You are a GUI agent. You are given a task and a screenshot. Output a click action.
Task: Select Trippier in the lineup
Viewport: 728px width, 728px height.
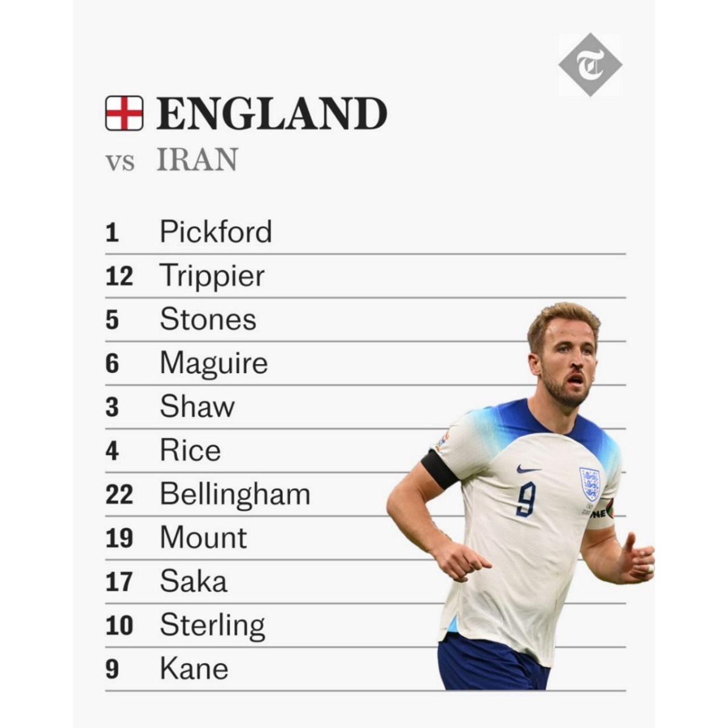[212, 276]
